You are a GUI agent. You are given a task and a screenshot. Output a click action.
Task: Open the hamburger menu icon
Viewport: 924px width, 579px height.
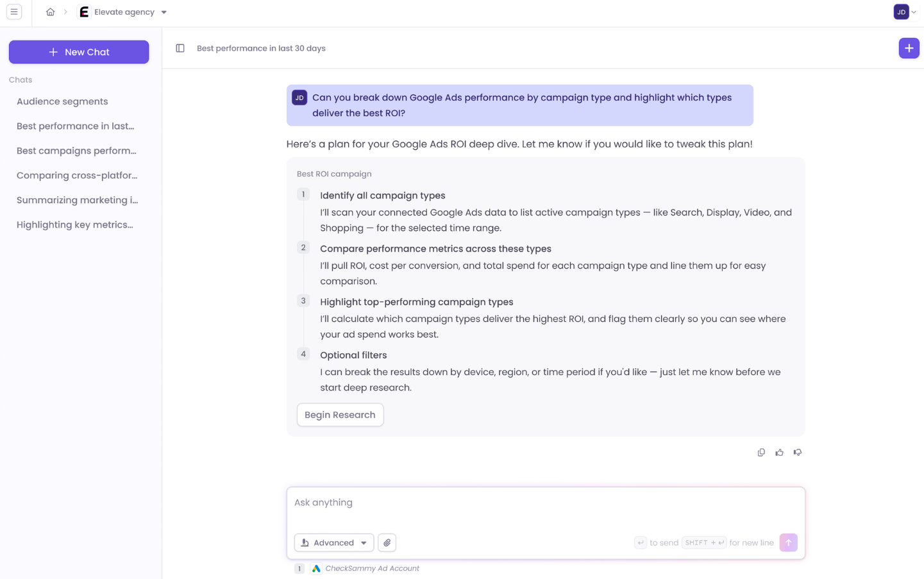click(13, 12)
